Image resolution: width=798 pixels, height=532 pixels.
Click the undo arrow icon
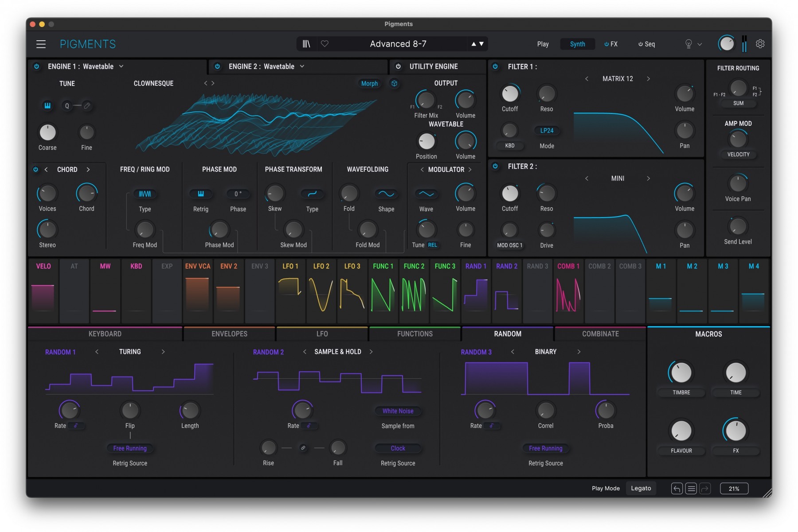(677, 489)
